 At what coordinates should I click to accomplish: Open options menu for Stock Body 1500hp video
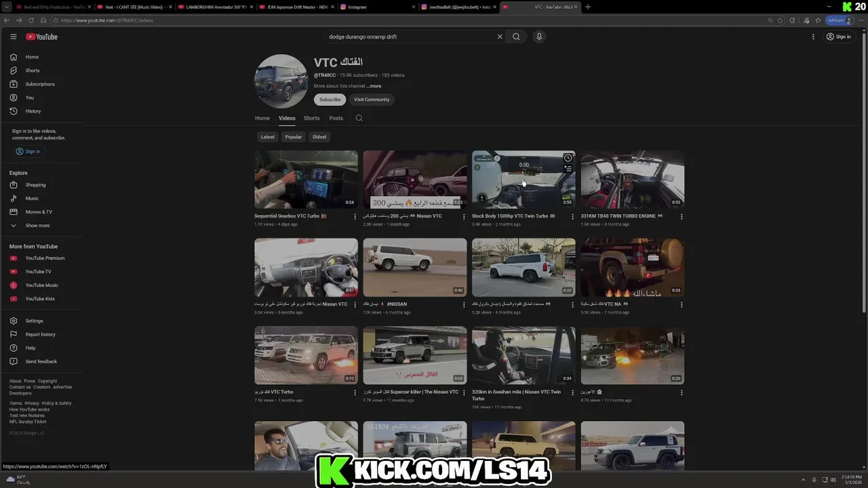pos(572,217)
